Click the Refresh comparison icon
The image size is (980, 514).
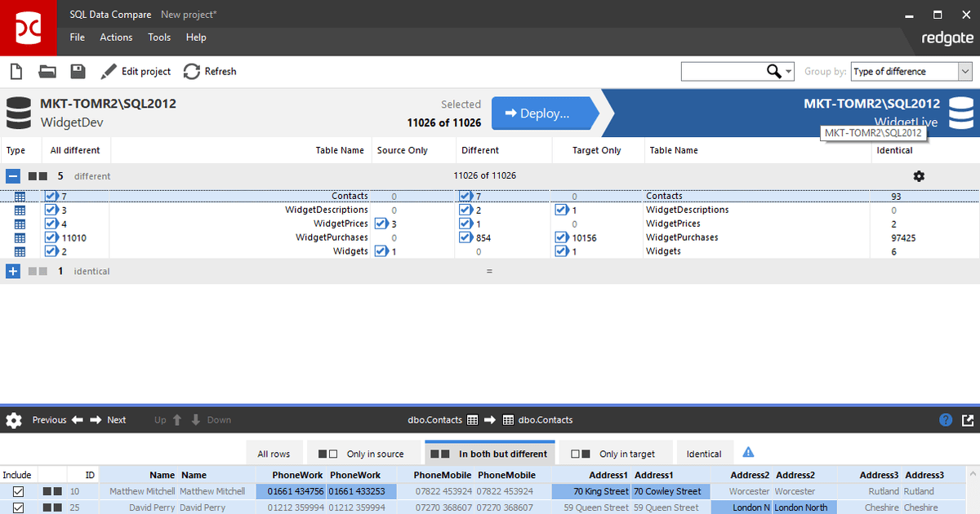190,71
